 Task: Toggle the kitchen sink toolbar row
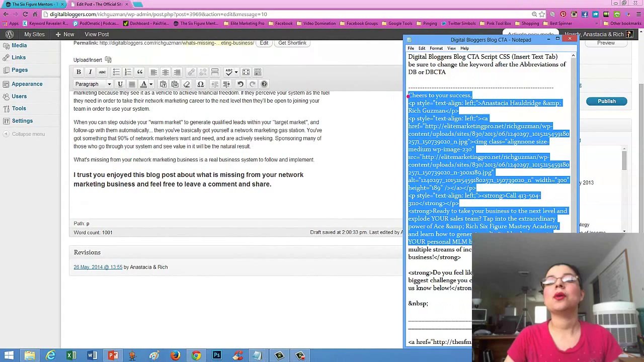coord(258,72)
